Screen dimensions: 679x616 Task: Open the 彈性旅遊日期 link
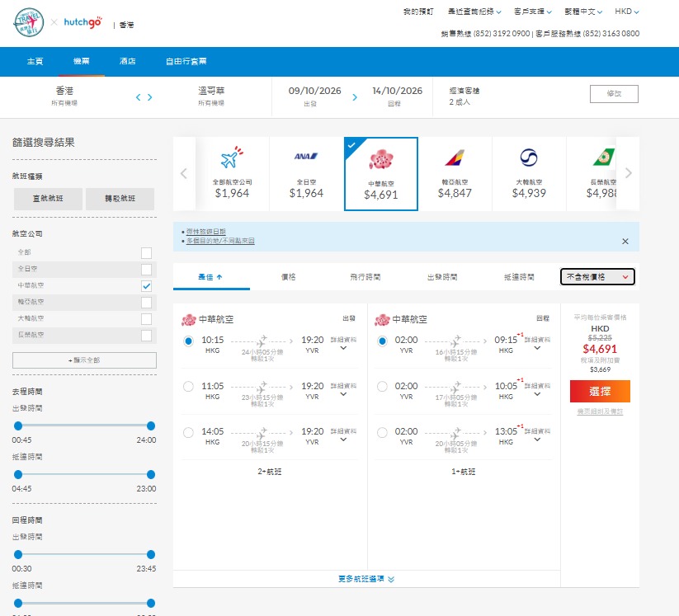[x=206, y=232]
